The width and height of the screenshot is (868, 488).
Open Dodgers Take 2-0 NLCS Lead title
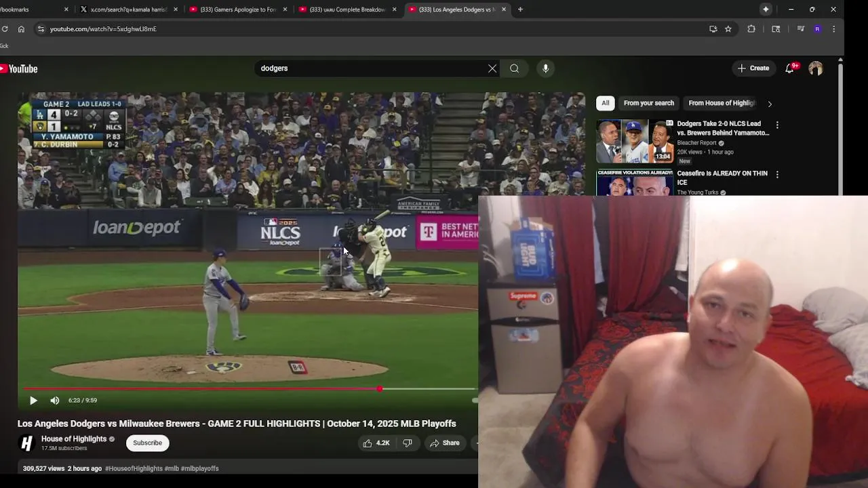tap(723, 128)
